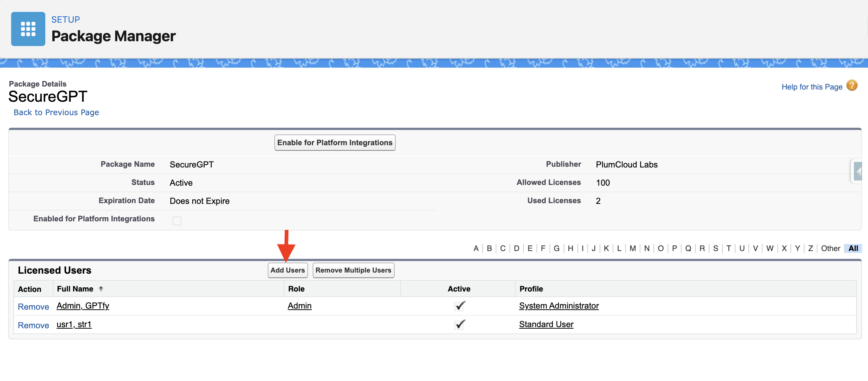Remove the Admin, GPTfy licensed user
Screen dimensions: 868x381
[33, 307]
